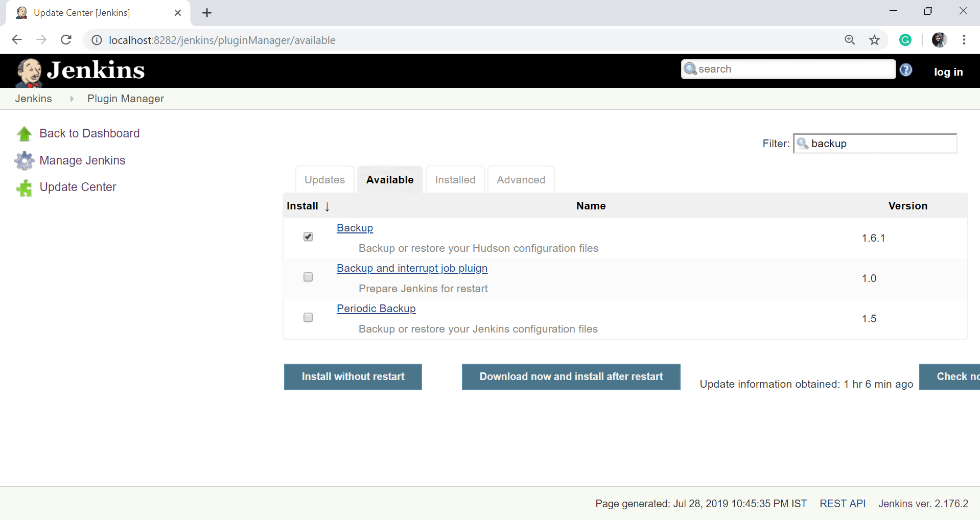This screenshot has width=980, height=520.
Task: Click the Version column header
Action: [x=907, y=206]
